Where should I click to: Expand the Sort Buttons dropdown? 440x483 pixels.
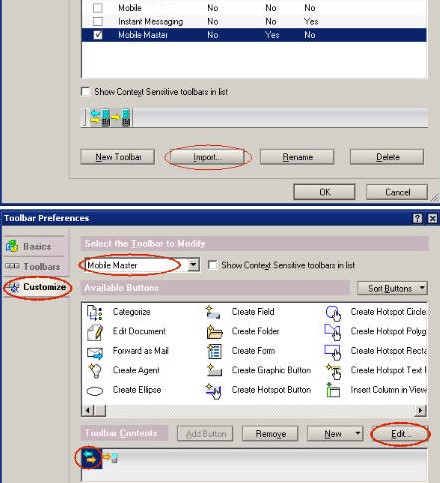click(x=392, y=288)
